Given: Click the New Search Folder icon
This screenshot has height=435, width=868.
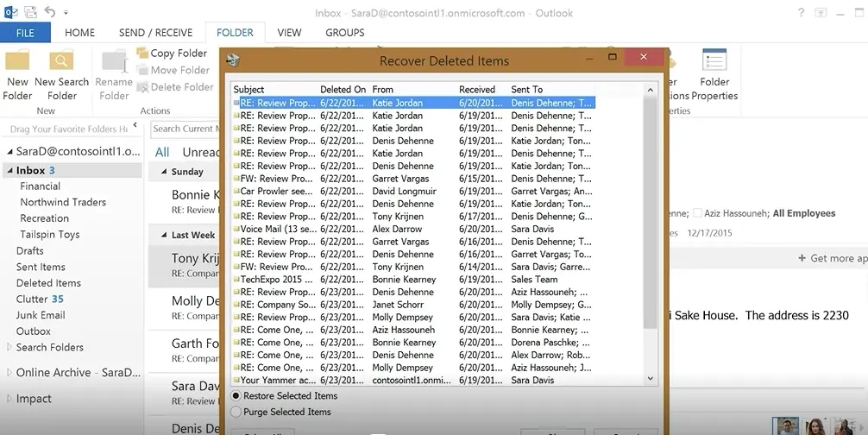Looking at the screenshot, I should (61, 60).
